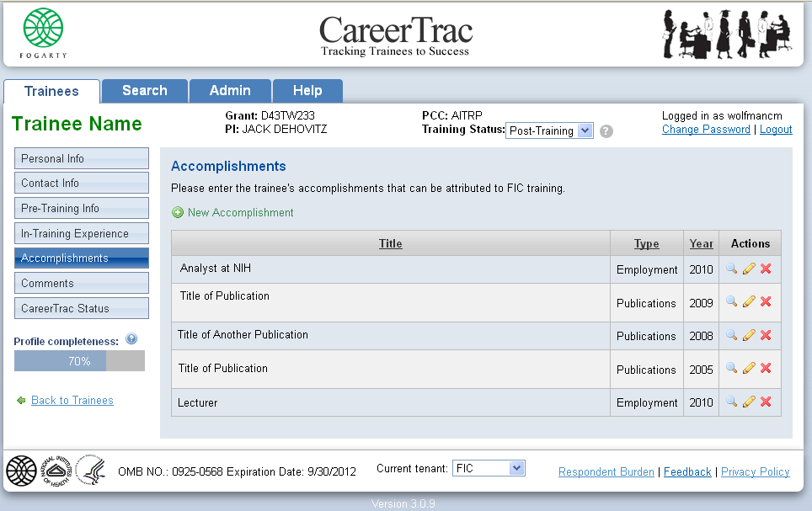The image size is (812, 511).
Task: View Title of Another Publication details
Action: point(731,335)
